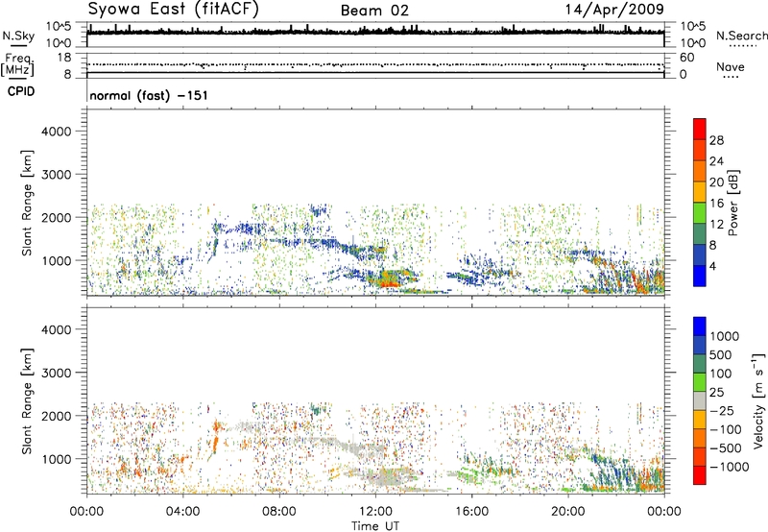
Task: Click the "Time UT" axis label
Action: [x=375, y=526]
